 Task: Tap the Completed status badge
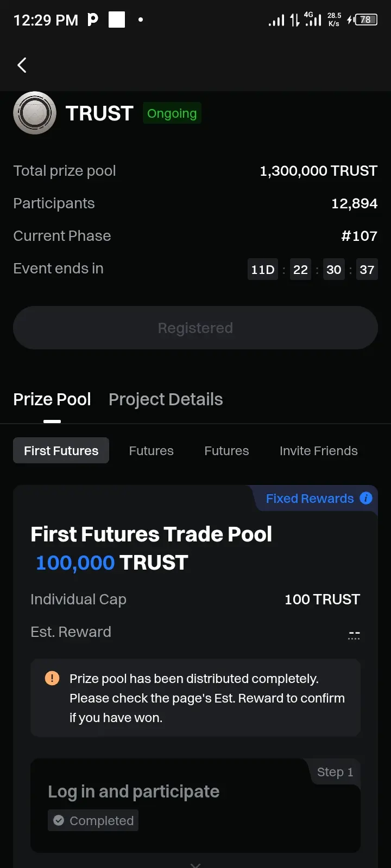(x=93, y=820)
